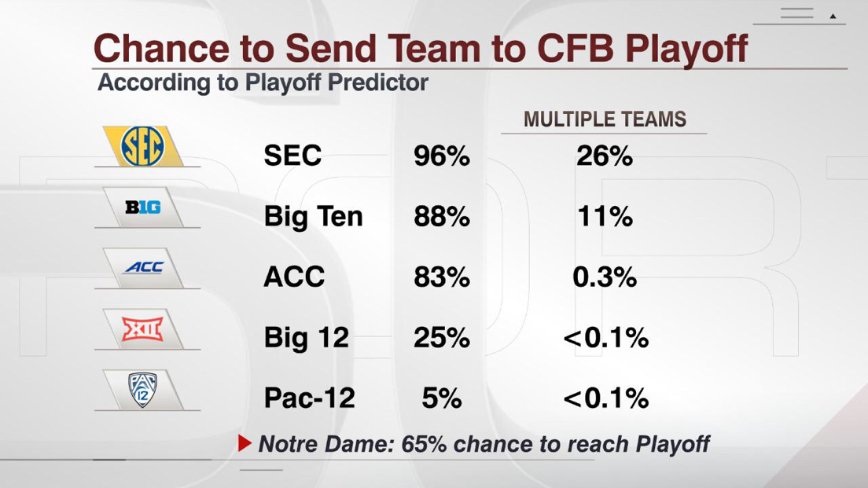Select the MULTIPLE TEAMS column header
This screenshot has width=868, height=488.
[605, 119]
